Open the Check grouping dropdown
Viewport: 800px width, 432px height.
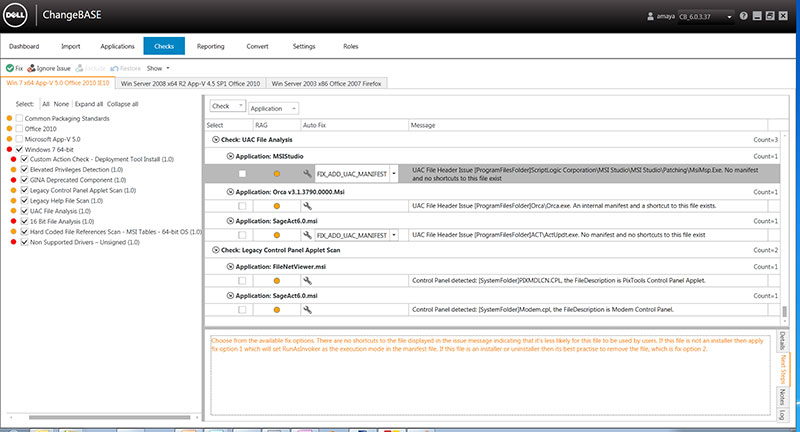tap(228, 106)
